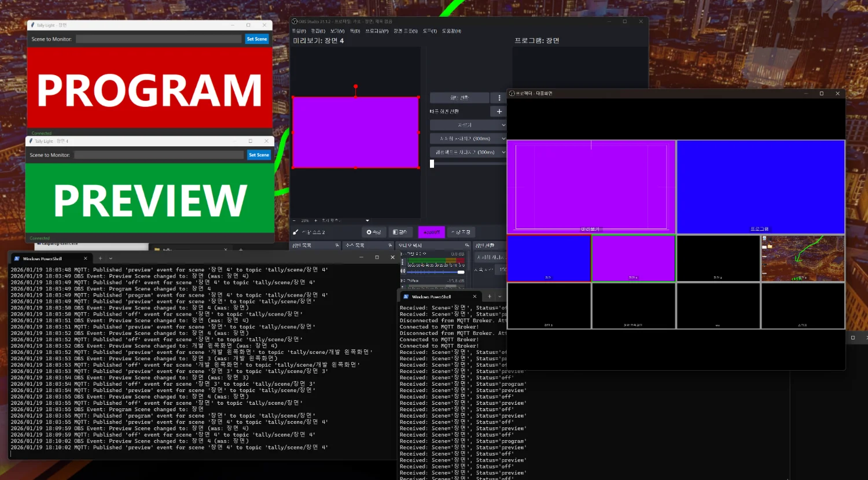Close the left Windows PowerShell tab
868x480 pixels.
tap(86, 259)
